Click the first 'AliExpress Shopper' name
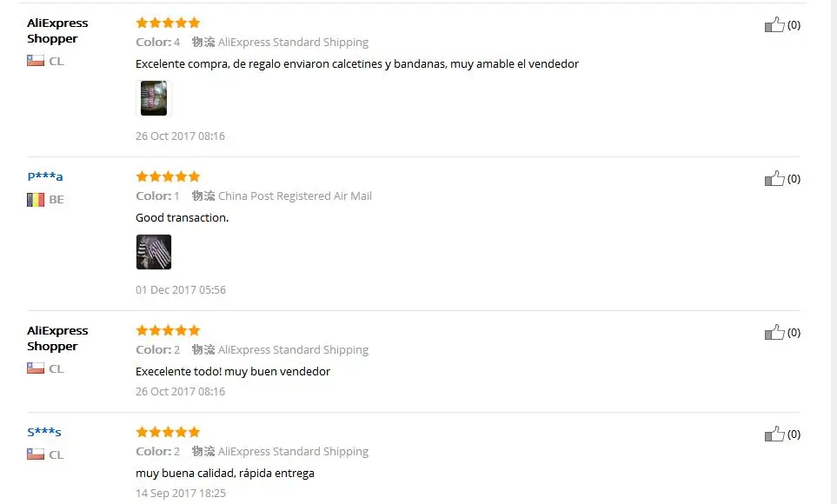The width and height of the screenshot is (837, 504). 57,30
